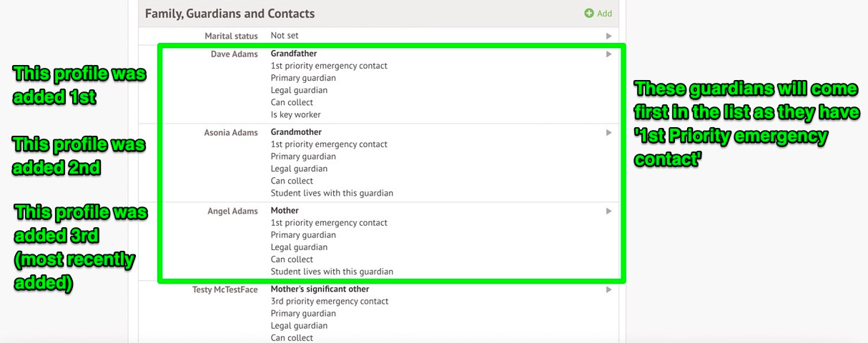Viewport: 868px width, 343px height.
Task: Click Family, Guardians and Contacts heading
Action: tap(230, 14)
